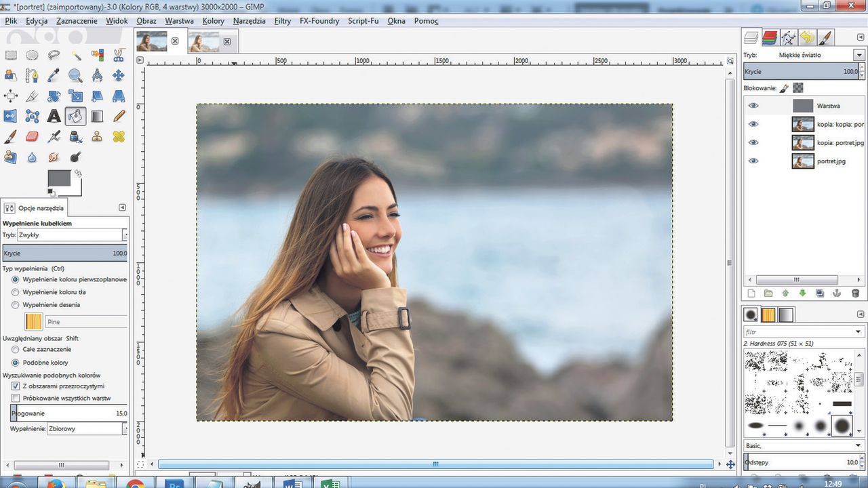The image size is (868, 488).
Task: Select the Zoom magnifier tool
Action: tap(76, 76)
